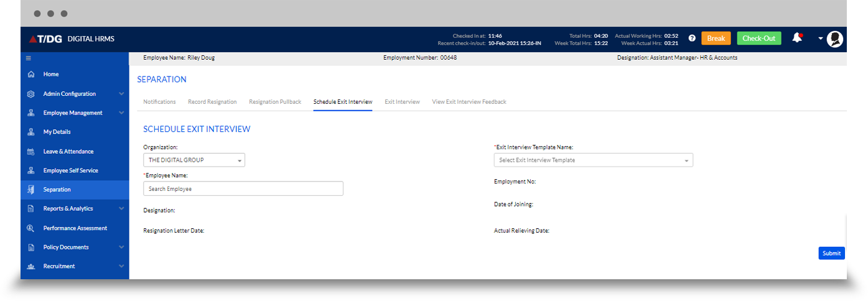The height and width of the screenshot is (301, 868).
Task: Click the green Check-Out button
Action: (x=759, y=39)
